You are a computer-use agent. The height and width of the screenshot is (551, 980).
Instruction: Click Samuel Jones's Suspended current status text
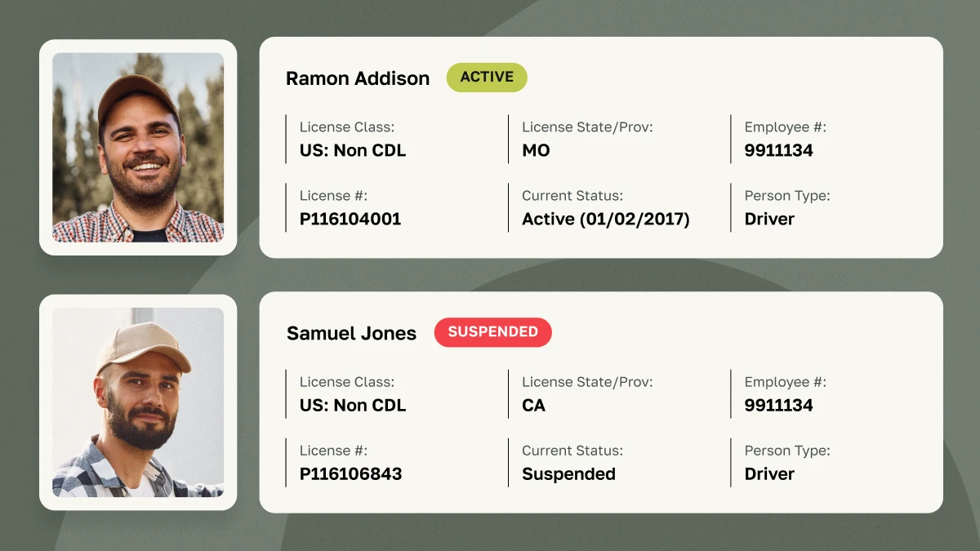(568, 473)
